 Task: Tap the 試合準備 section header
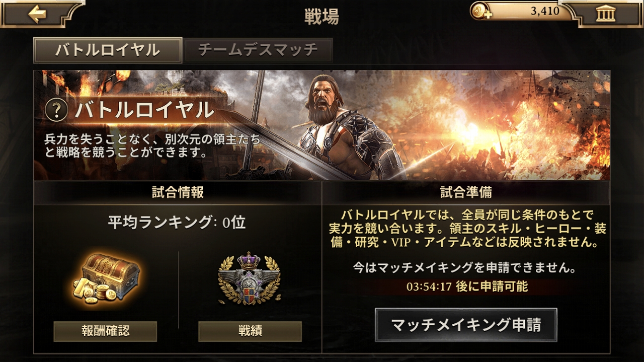(466, 192)
